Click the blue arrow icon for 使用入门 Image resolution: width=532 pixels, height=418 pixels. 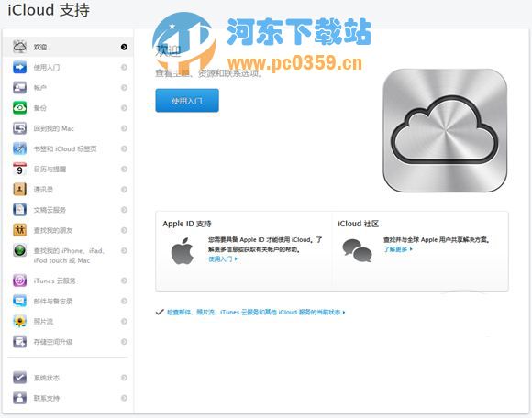click(19, 67)
